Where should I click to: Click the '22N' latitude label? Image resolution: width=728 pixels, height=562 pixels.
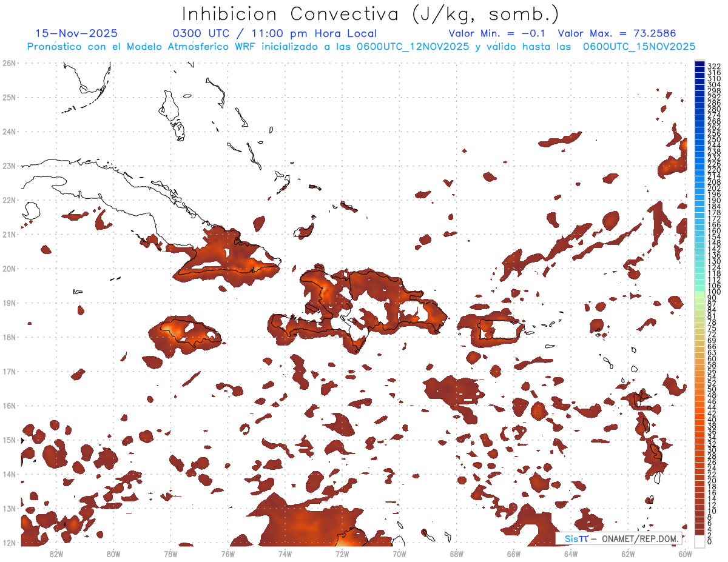pos(8,199)
